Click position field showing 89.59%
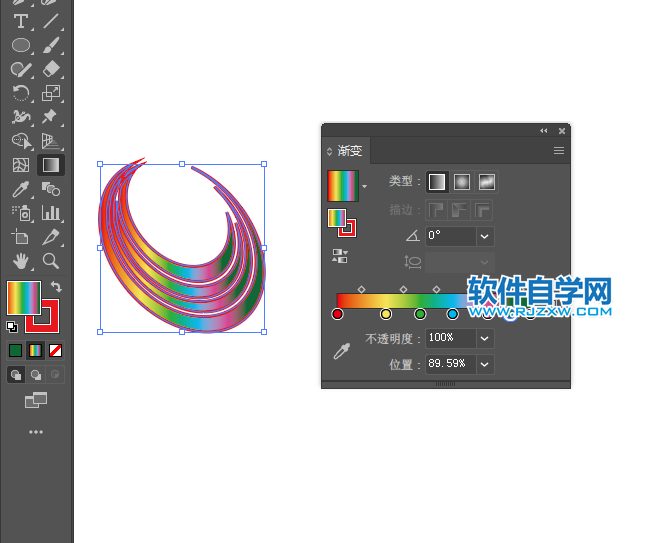 [x=451, y=364]
